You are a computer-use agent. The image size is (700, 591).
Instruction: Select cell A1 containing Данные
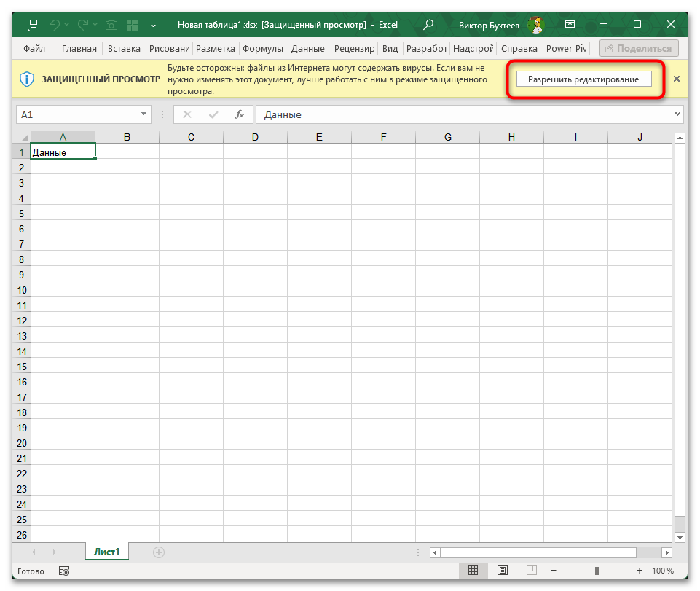[63, 152]
